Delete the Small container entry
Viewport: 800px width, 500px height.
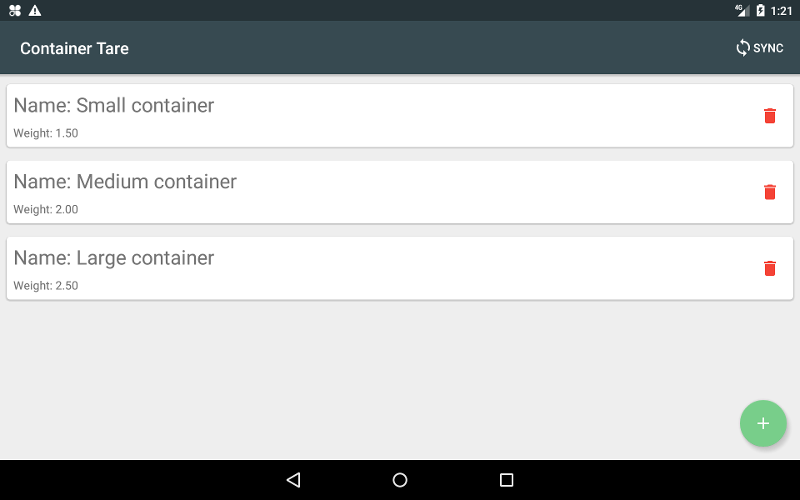click(x=769, y=116)
